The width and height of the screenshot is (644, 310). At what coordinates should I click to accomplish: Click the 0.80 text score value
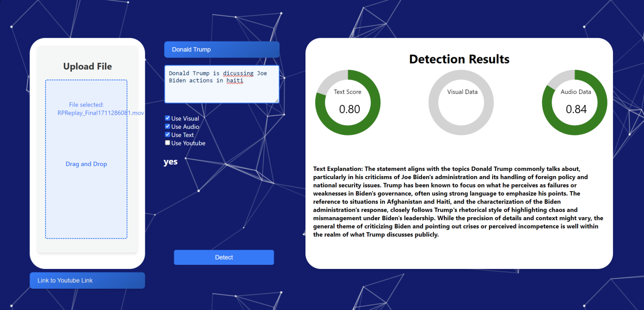349,109
